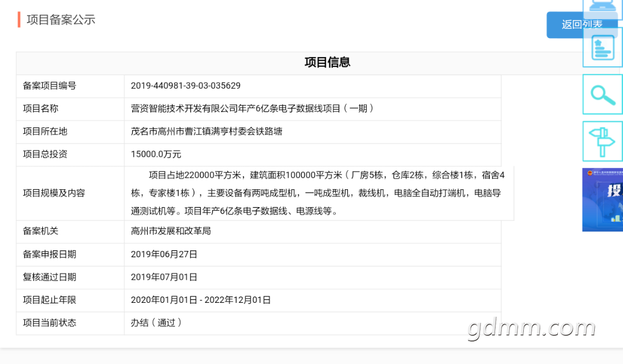
Task: Click the project scale description paragraph
Action: coord(317,193)
